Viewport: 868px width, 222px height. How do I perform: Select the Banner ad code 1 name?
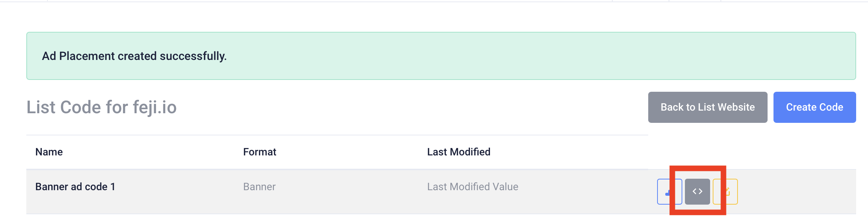(x=75, y=187)
